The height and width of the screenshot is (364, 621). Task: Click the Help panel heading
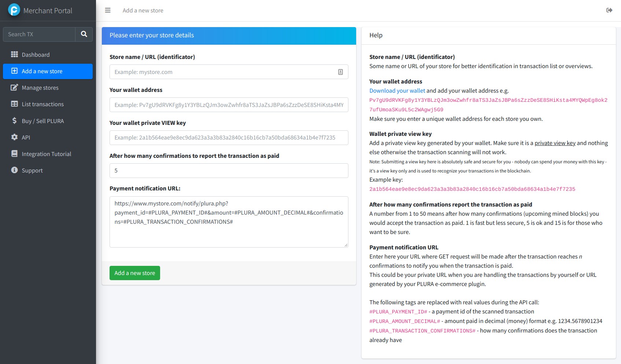tap(376, 35)
